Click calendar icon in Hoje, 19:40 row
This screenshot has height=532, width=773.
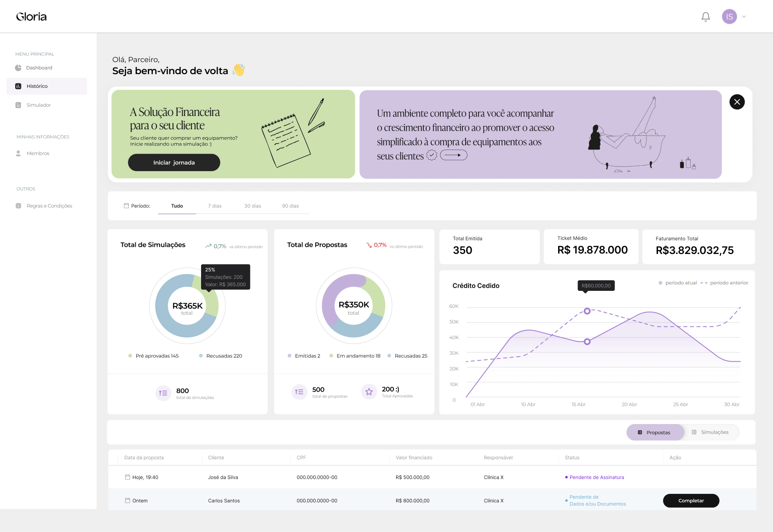[x=127, y=477]
